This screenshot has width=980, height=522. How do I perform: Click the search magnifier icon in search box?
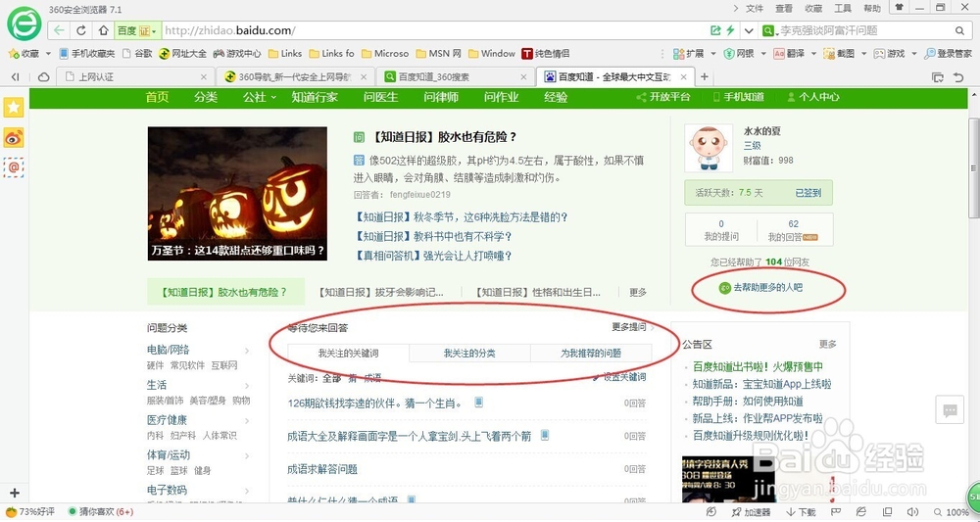pyautogui.click(x=959, y=30)
